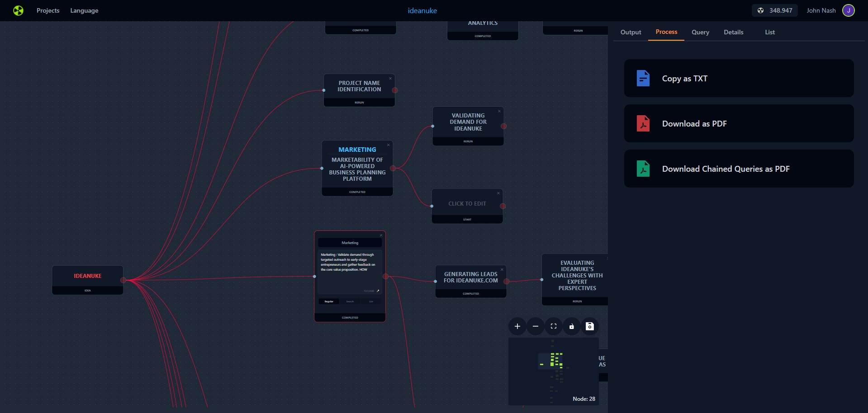Rerun the Project Name Identification node

pos(359,103)
